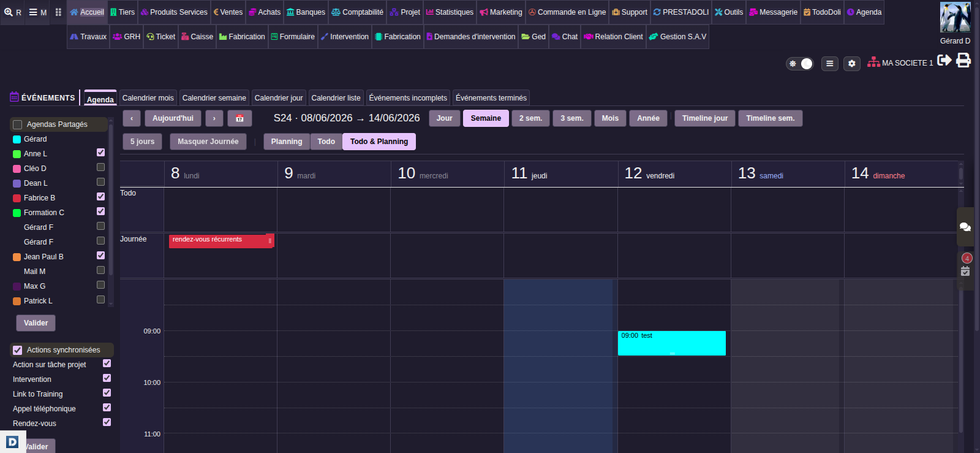Enable the Cléo D agenda checkbox

click(x=101, y=167)
